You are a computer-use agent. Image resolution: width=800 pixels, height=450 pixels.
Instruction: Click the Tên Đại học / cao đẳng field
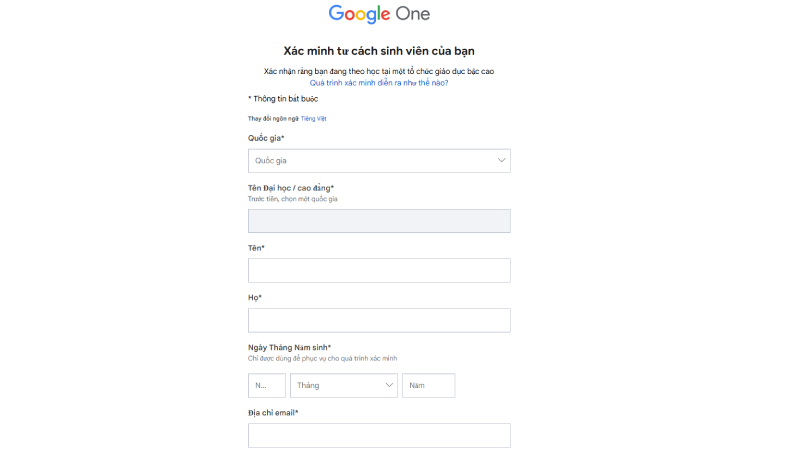[379, 221]
